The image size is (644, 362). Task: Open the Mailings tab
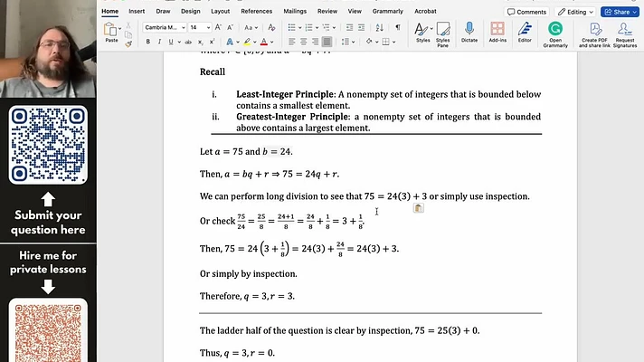295,11
